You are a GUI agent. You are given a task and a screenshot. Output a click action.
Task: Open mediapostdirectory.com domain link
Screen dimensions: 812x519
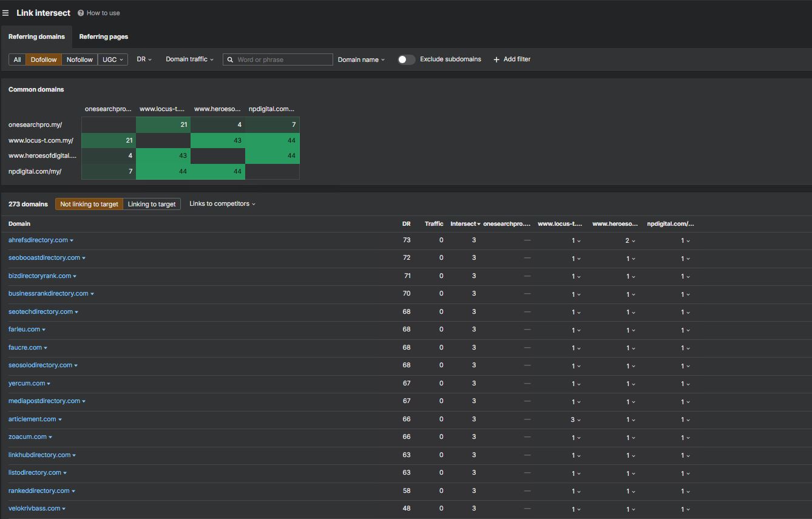tap(44, 401)
